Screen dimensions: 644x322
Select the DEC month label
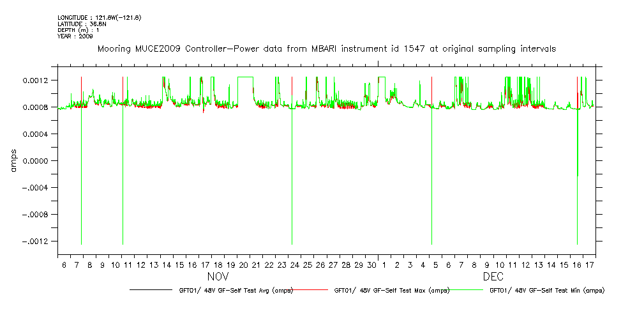tap(493, 277)
